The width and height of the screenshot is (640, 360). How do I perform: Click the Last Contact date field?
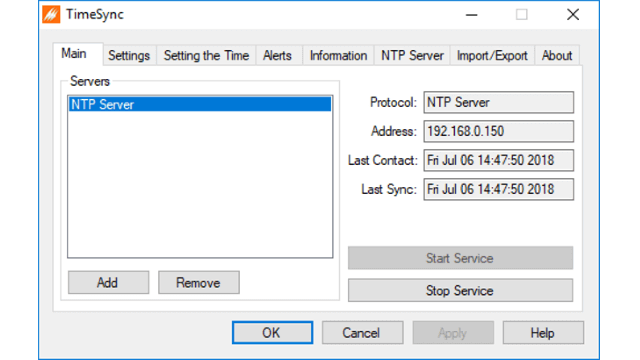click(x=498, y=160)
